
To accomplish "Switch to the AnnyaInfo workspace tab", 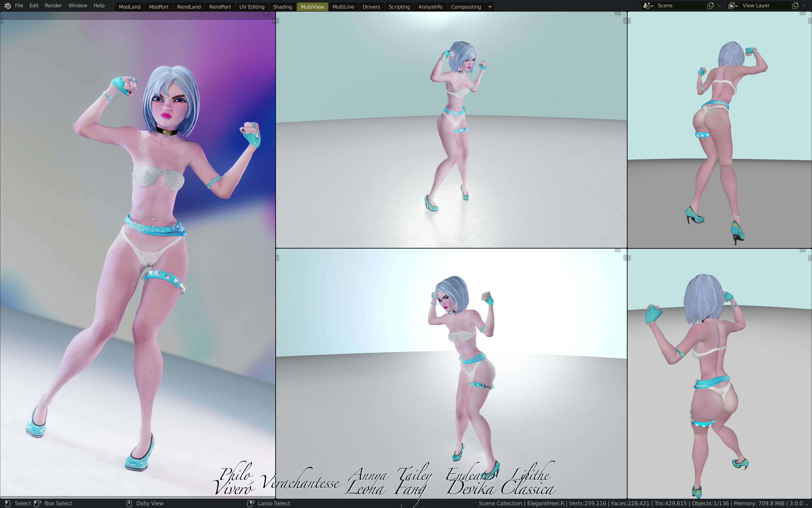I will 430,7.
